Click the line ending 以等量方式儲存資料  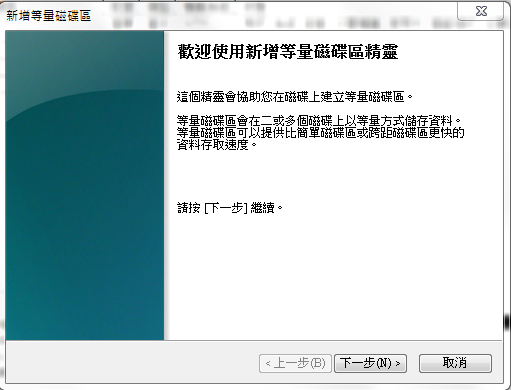coord(319,120)
